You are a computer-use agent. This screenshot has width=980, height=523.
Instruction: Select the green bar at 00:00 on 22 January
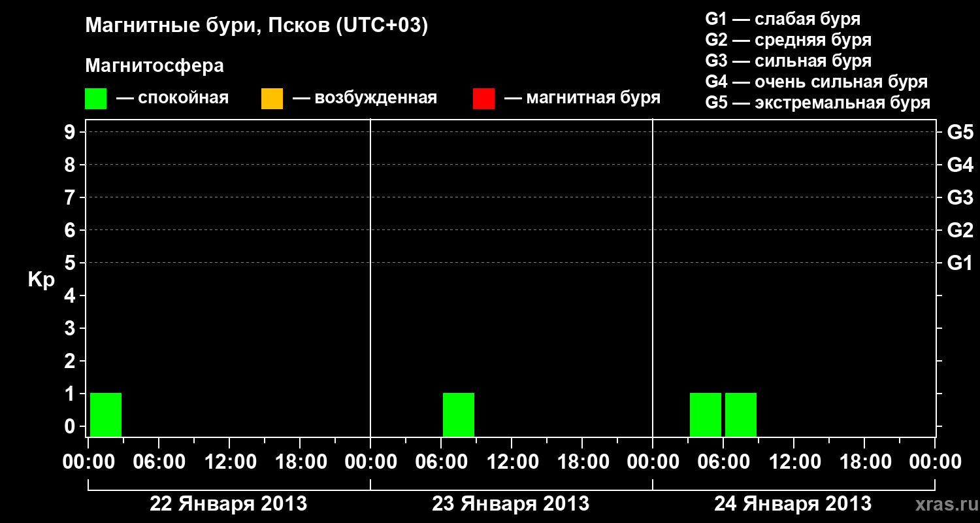[x=106, y=414]
